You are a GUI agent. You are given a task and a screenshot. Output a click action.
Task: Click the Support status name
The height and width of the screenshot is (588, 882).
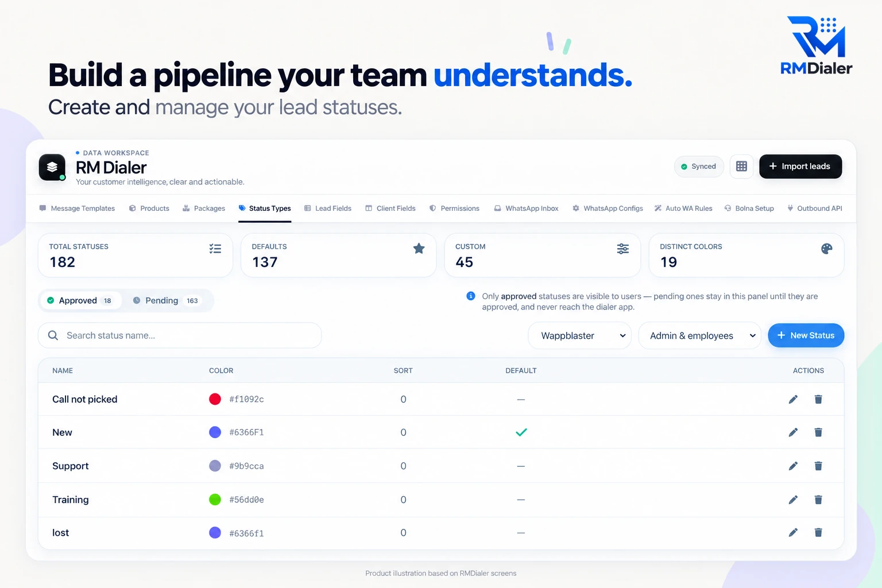(x=71, y=466)
